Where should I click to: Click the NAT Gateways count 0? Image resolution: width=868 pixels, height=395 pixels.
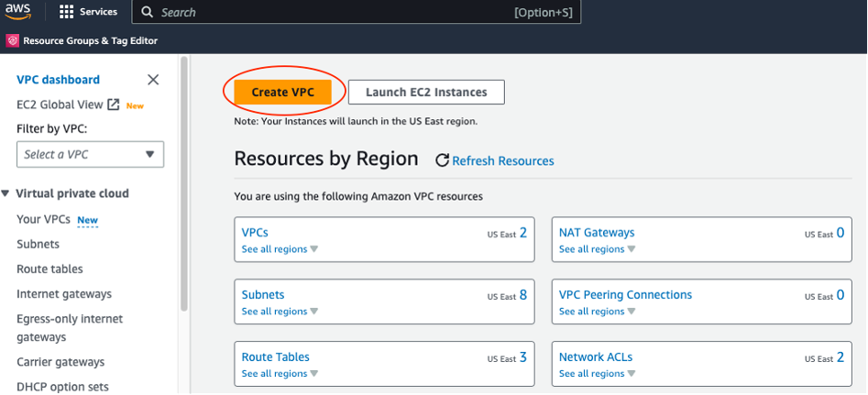[841, 233]
